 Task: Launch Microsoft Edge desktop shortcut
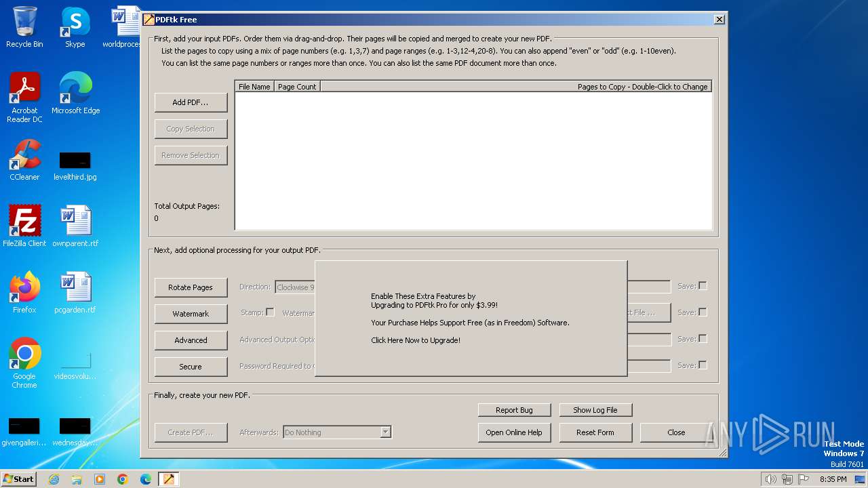75,93
